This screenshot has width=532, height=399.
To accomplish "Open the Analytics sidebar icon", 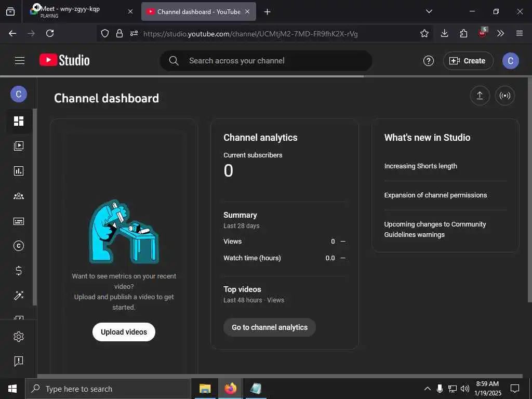I will (19, 171).
